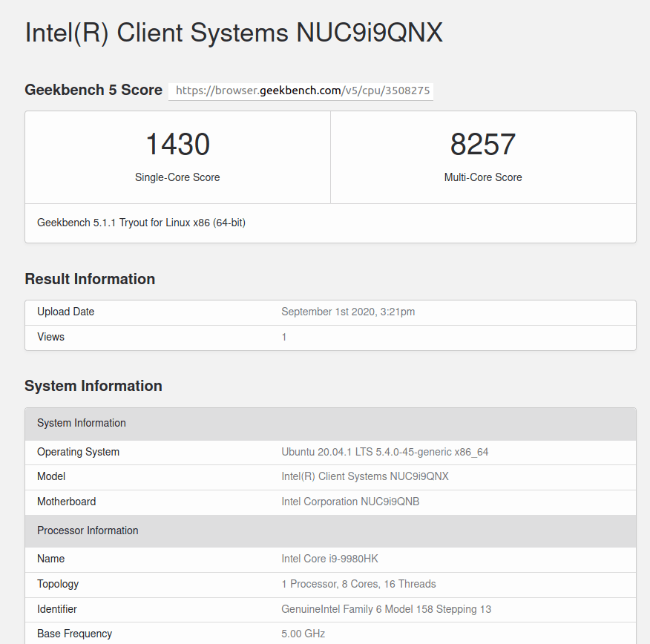Select the Intel Corporation NUC9i9QNB value
Viewport: 650px width, 644px height.
(350, 502)
